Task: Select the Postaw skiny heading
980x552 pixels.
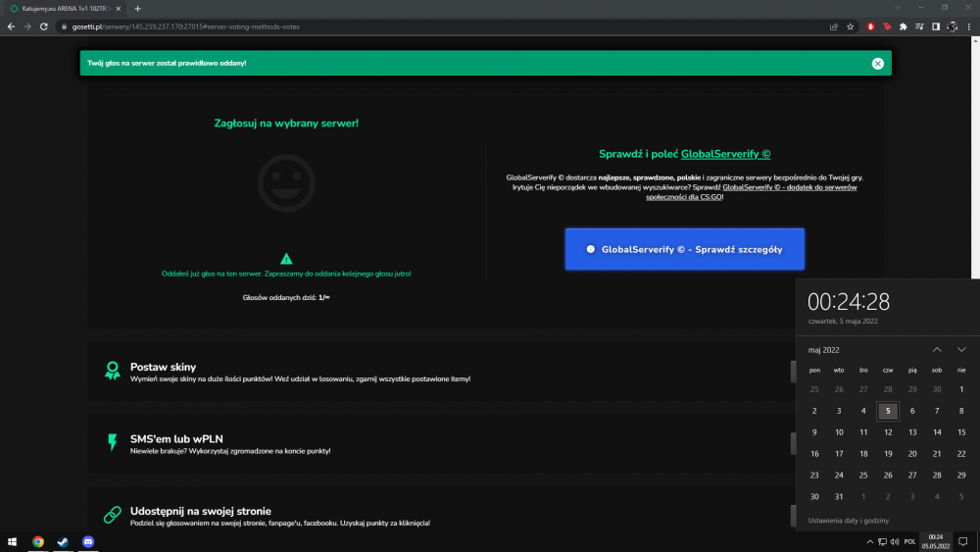Action: (x=163, y=367)
